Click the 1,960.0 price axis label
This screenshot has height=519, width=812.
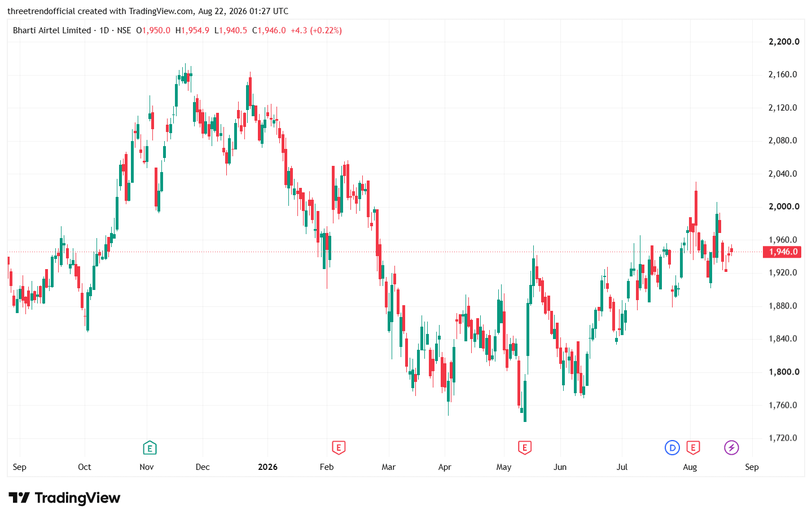click(783, 240)
